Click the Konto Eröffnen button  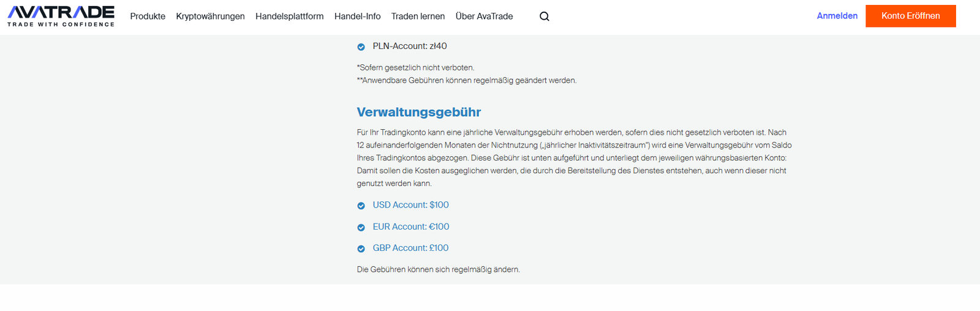coord(911,16)
